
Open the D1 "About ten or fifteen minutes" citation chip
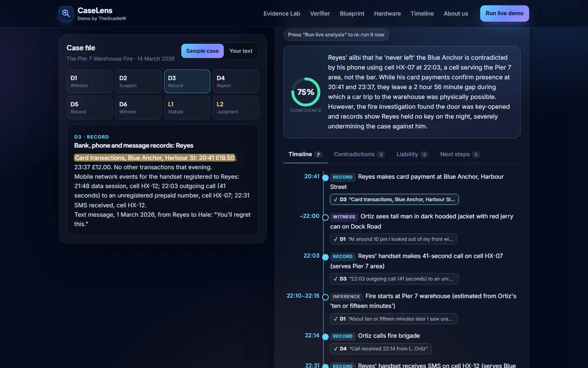pos(394,319)
